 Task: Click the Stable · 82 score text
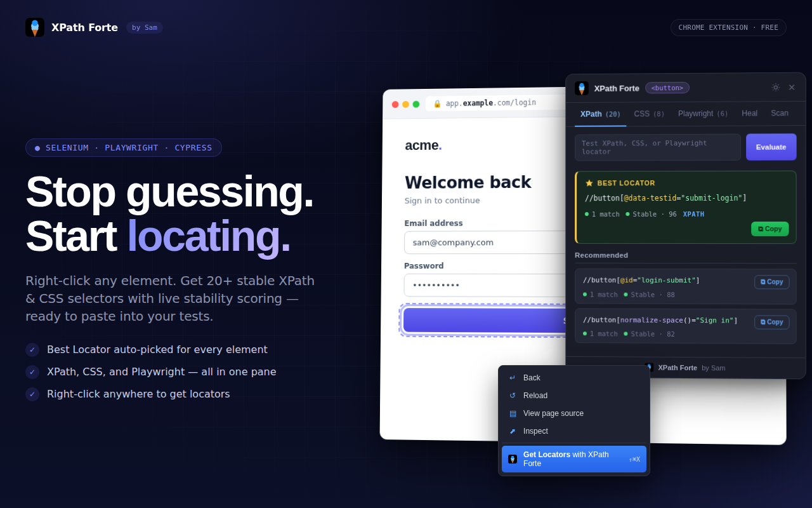pyautogui.click(x=653, y=334)
